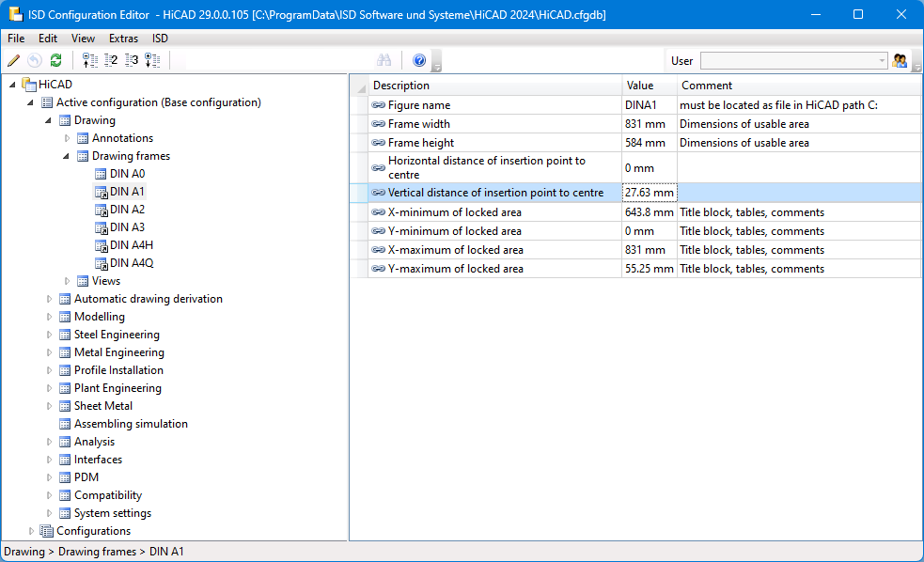Image resolution: width=924 pixels, height=562 pixels.
Task: Expand the Steel Engineering node
Action: click(49, 335)
